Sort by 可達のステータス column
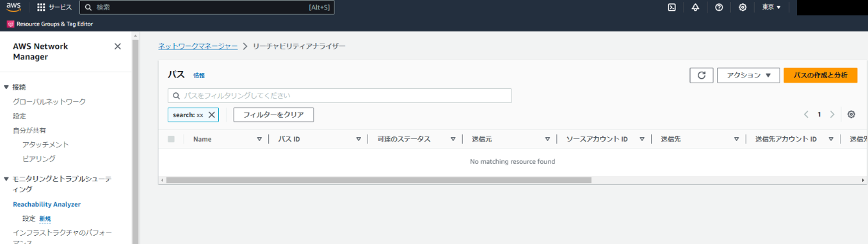868x244 pixels. click(453, 139)
